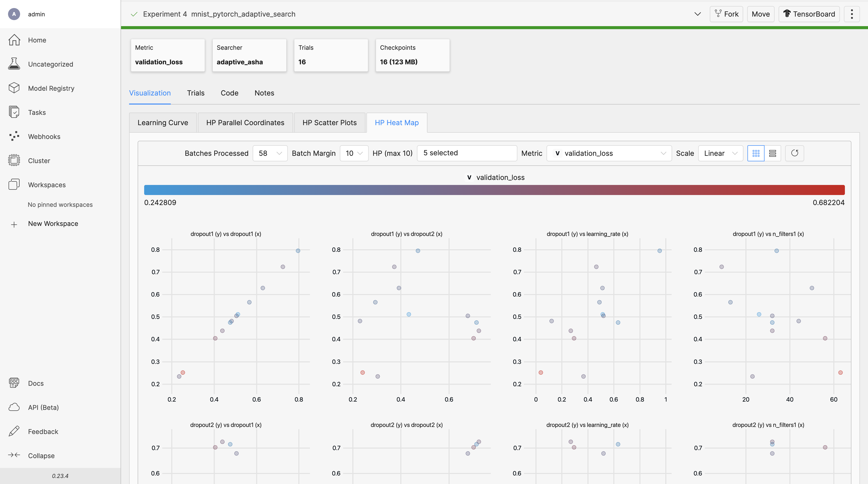This screenshot has width=868, height=484.
Task: Launch TensorBoard for this experiment
Action: [809, 14]
